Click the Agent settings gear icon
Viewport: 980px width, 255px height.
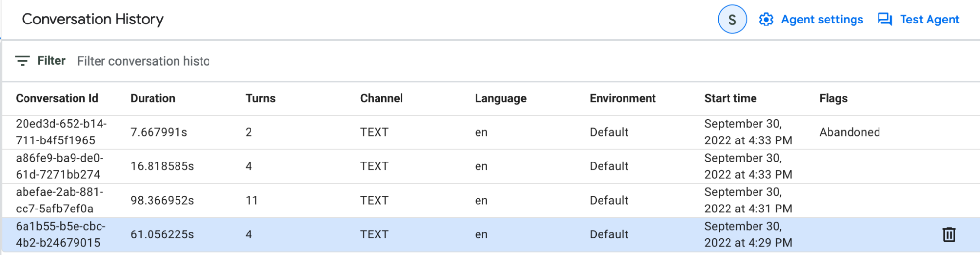point(766,20)
